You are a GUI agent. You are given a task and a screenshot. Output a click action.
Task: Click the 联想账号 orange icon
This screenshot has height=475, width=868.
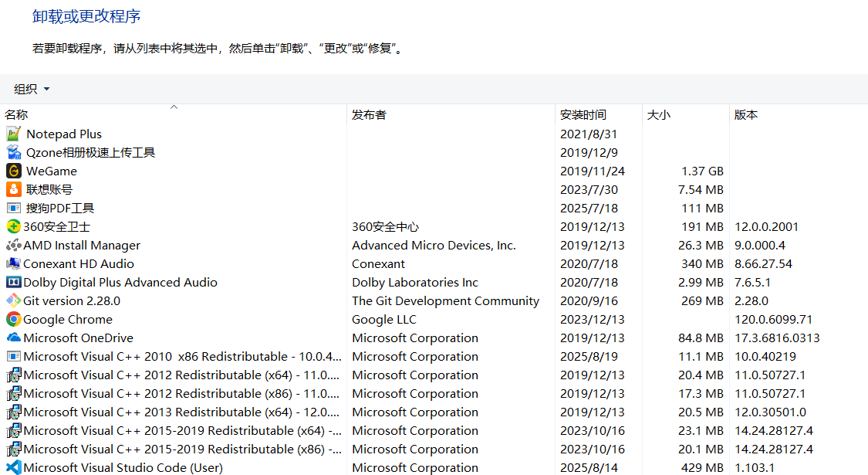coord(13,189)
